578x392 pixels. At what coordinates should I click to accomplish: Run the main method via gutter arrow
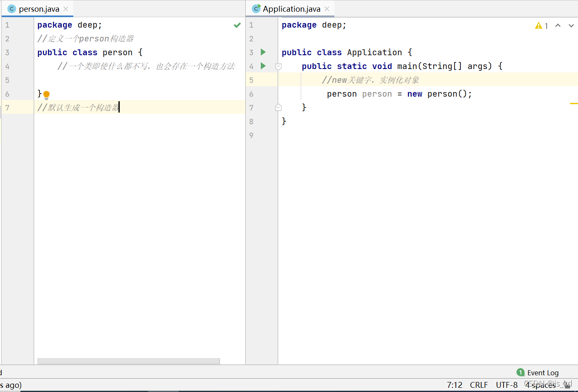click(x=263, y=66)
